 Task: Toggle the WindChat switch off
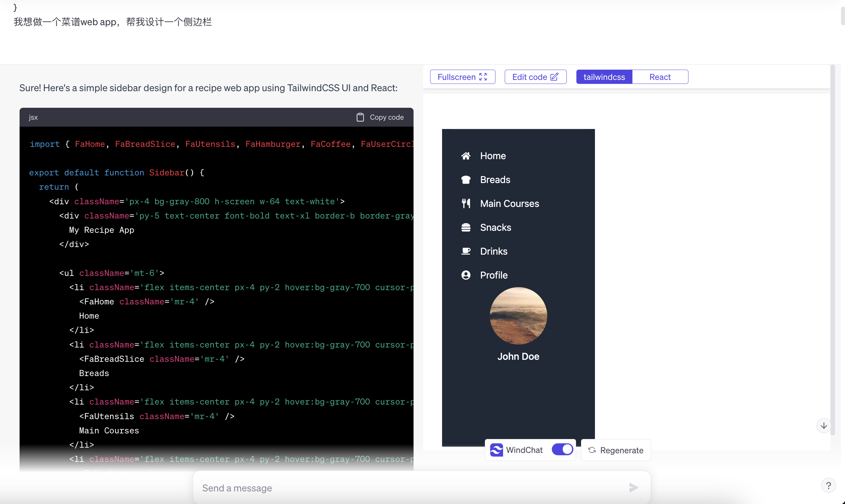coord(562,449)
